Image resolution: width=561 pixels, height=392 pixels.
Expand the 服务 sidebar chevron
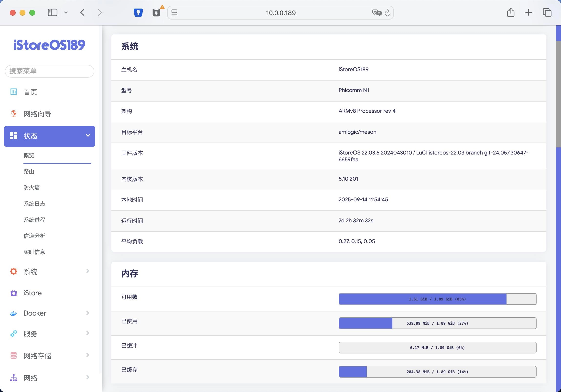[88, 333]
